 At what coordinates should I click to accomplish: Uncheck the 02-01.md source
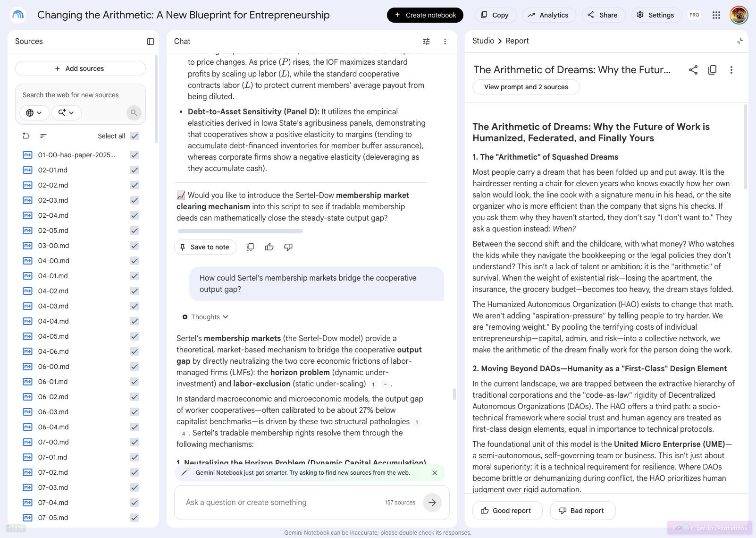pos(134,170)
